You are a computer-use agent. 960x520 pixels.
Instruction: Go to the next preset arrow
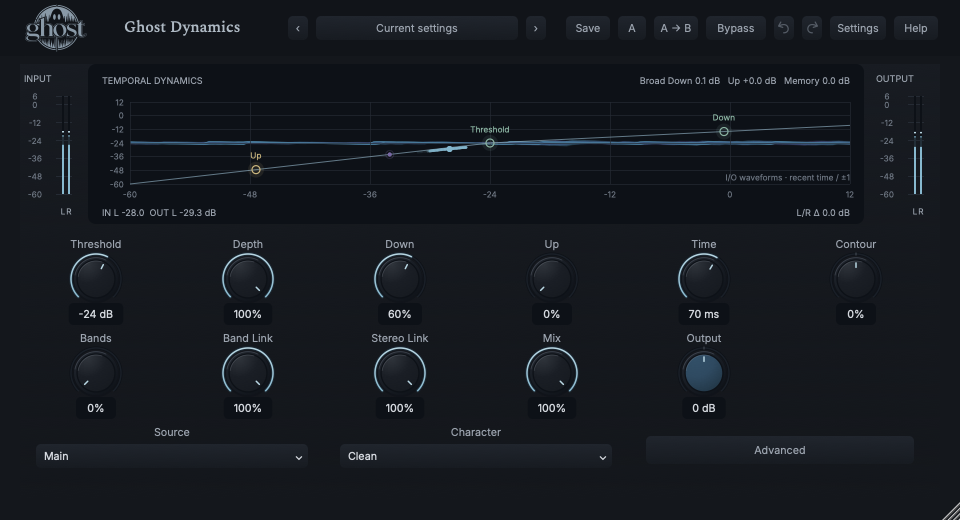point(536,28)
